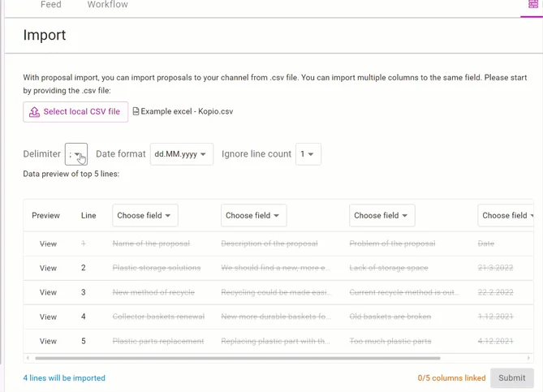Click the date cell 21.3.2022
The height and width of the screenshot is (392, 543).
pyautogui.click(x=496, y=268)
